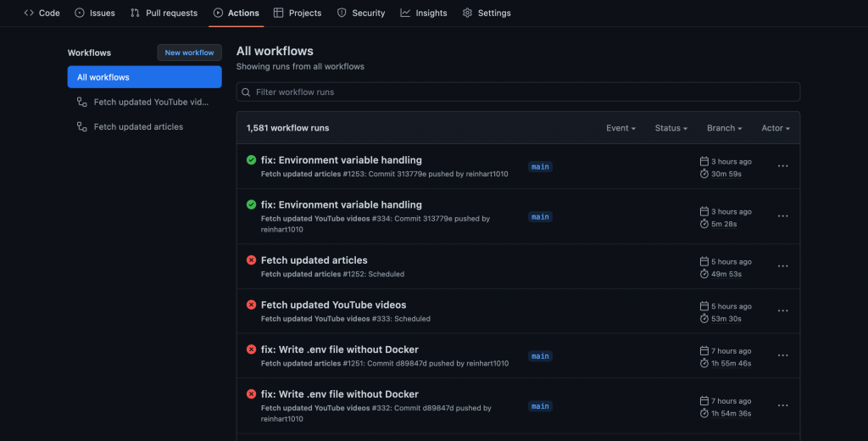Select All workflows in the sidebar
This screenshot has width=868, height=441.
tap(144, 77)
